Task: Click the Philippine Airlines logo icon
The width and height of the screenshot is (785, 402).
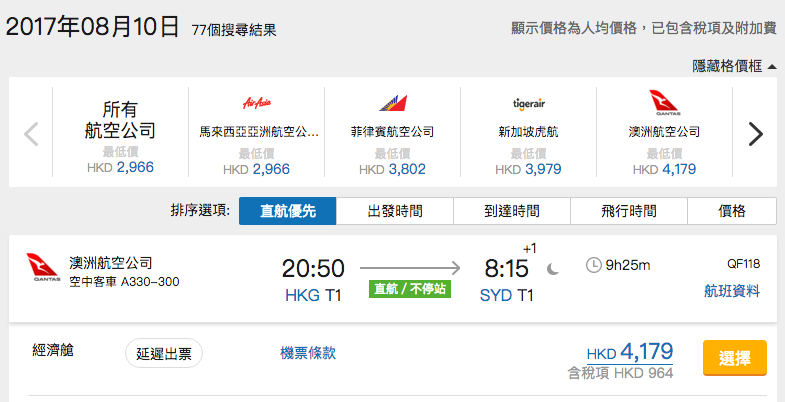Action: [x=392, y=103]
